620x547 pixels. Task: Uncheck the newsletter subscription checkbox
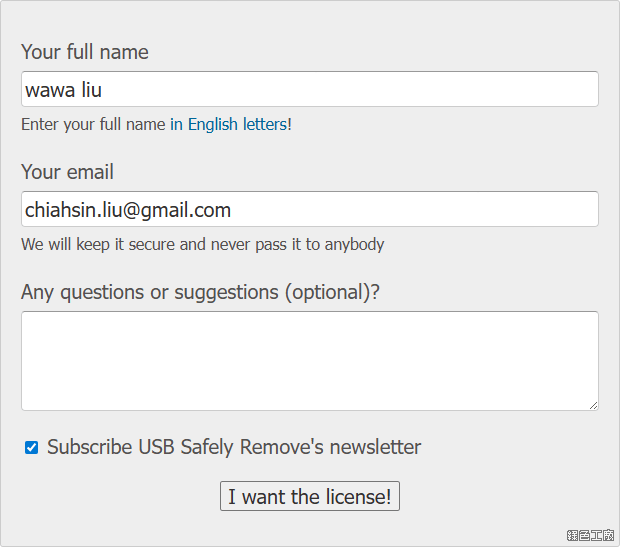(31, 447)
